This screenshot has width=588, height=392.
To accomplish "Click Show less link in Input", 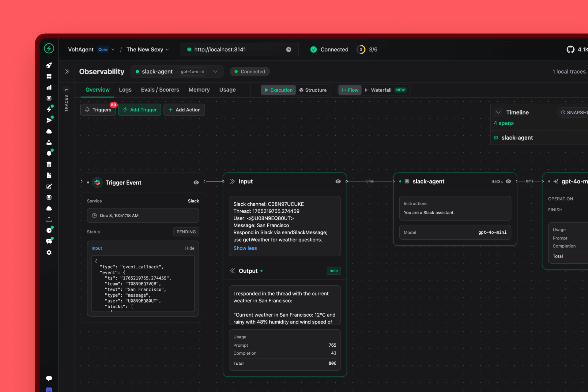I will click(245, 248).
